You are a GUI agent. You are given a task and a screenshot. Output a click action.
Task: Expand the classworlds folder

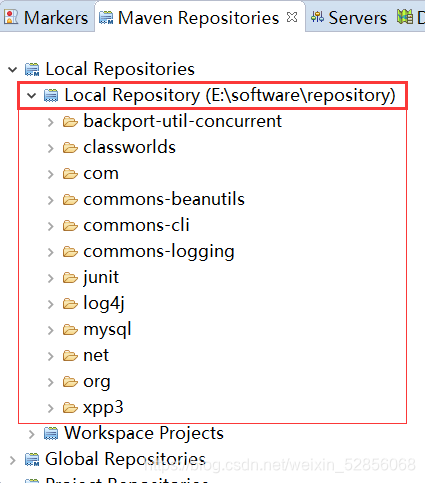tap(51, 148)
